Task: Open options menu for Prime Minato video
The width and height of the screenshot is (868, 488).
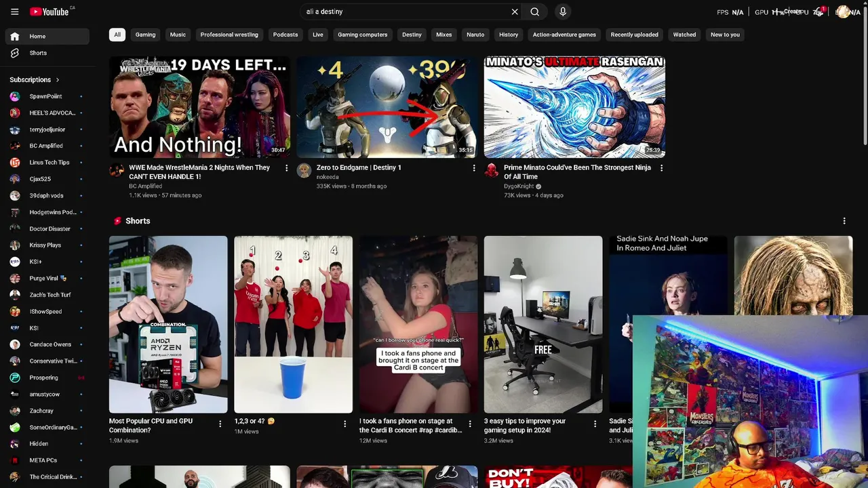Action: click(x=661, y=168)
